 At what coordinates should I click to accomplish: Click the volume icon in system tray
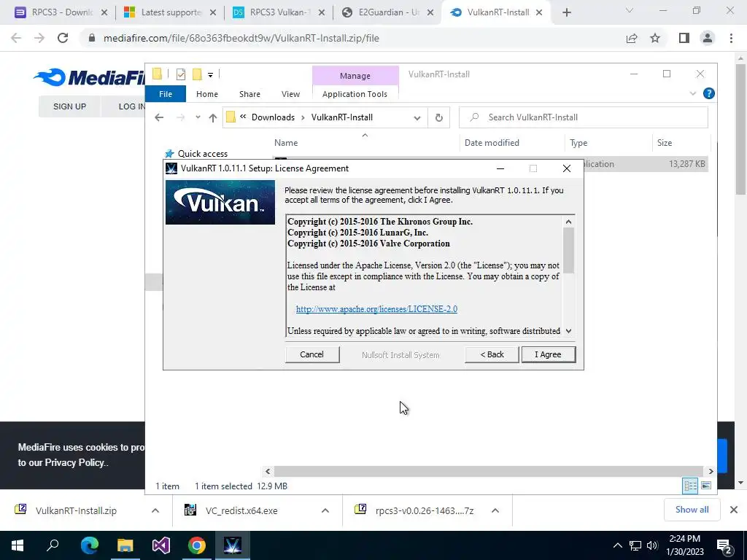pyautogui.click(x=652, y=545)
